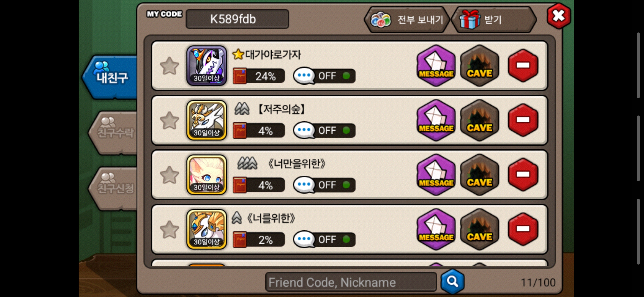The image size is (644, 297).
Task: Visit CAVE of 대가야로가자
Action: click(480, 66)
